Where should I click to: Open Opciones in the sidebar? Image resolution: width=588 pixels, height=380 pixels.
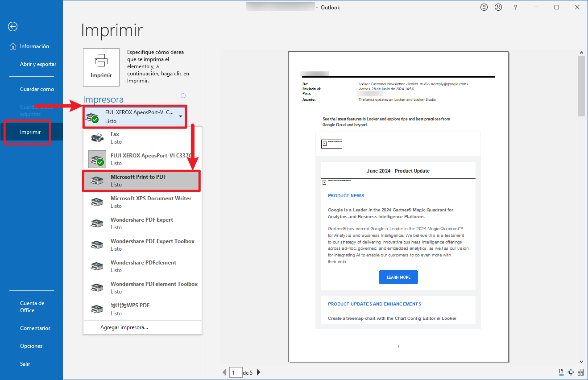[x=31, y=346]
